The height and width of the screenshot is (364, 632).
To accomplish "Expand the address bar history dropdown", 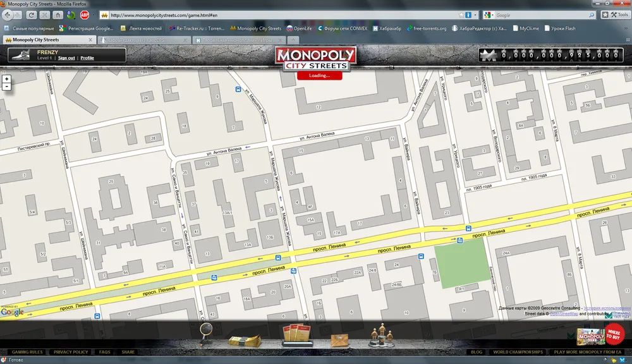I will point(475,15).
